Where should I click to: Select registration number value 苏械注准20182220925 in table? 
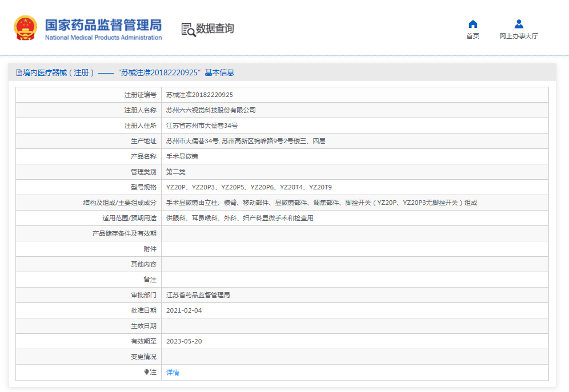(199, 95)
